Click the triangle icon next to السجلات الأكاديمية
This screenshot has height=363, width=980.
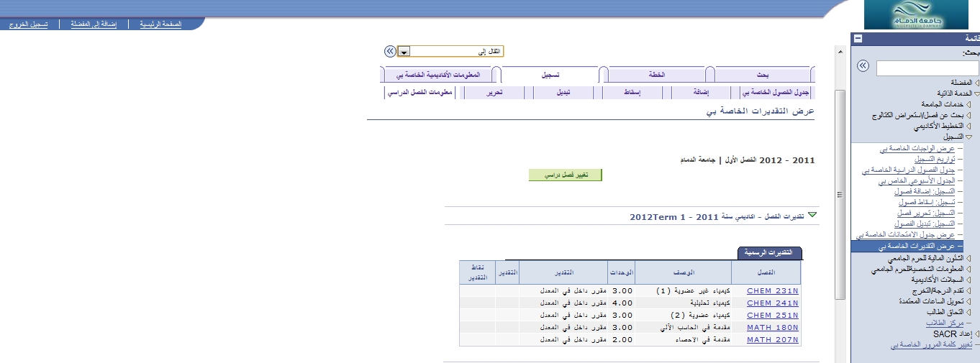click(x=968, y=280)
